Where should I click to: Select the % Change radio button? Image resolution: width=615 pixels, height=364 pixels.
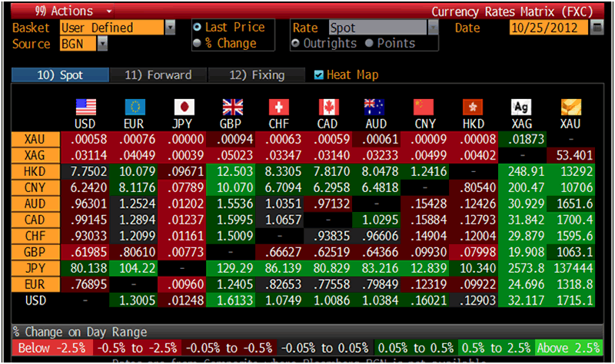click(198, 43)
